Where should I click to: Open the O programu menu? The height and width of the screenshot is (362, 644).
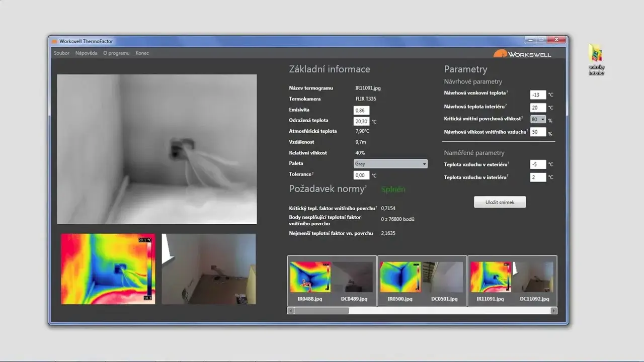[116, 53]
